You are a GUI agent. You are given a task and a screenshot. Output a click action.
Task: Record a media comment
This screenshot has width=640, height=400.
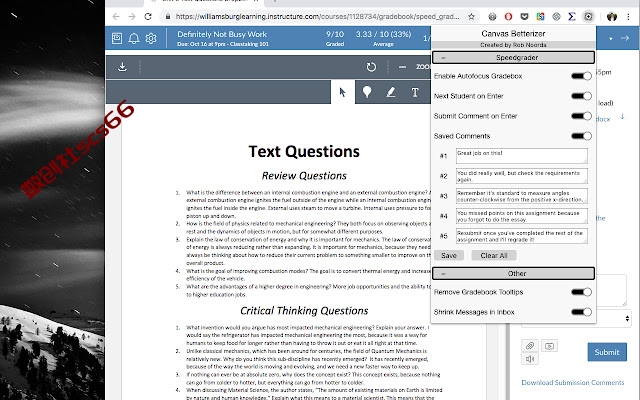(549, 346)
